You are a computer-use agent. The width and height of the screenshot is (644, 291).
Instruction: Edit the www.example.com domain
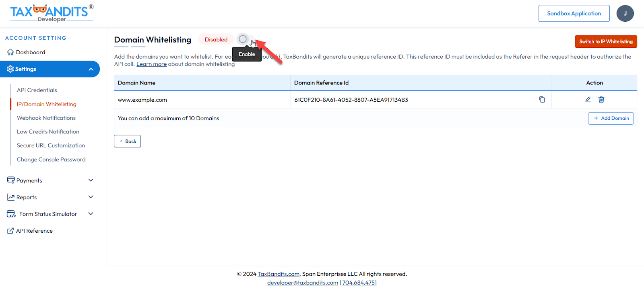[x=588, y=100]
